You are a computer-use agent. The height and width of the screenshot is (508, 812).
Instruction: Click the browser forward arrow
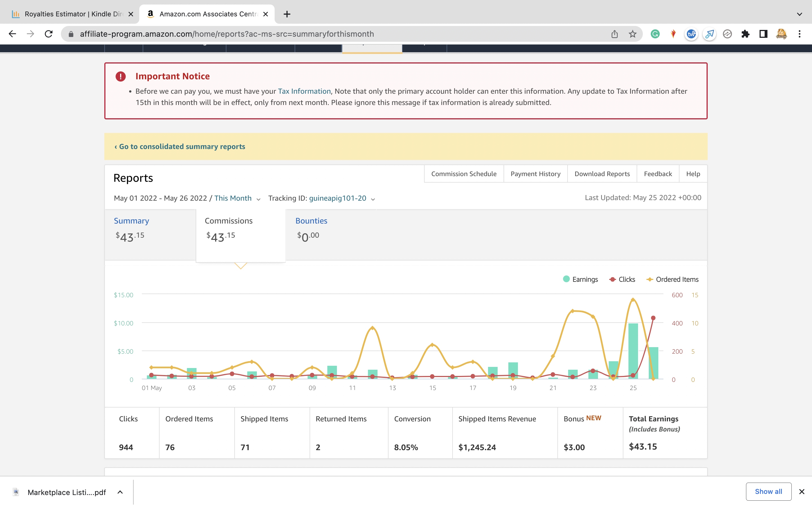coord(30,34)
